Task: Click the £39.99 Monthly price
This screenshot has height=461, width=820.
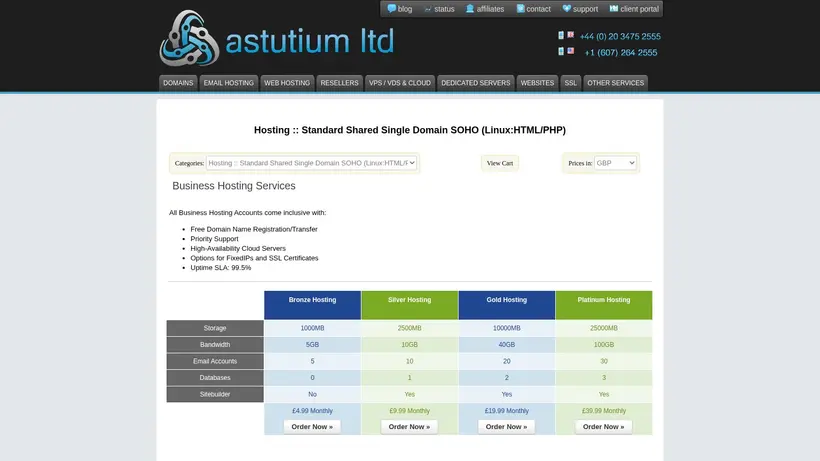Action: click(x=603, y=411)
